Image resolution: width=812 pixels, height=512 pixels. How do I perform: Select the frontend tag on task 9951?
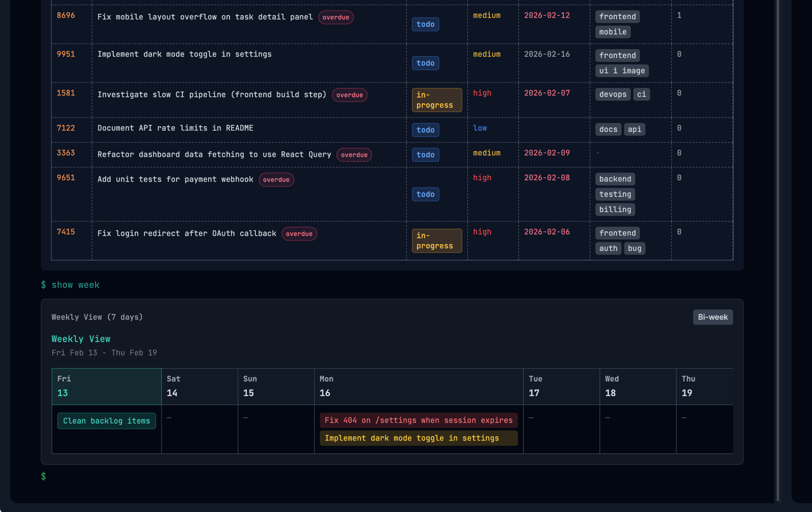(x=617, y=55)
